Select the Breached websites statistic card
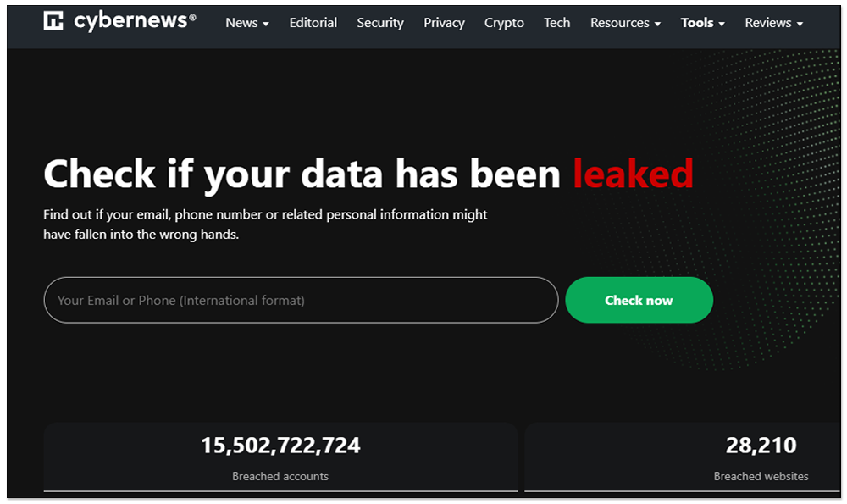847x504 pixels. pos(682,457)
